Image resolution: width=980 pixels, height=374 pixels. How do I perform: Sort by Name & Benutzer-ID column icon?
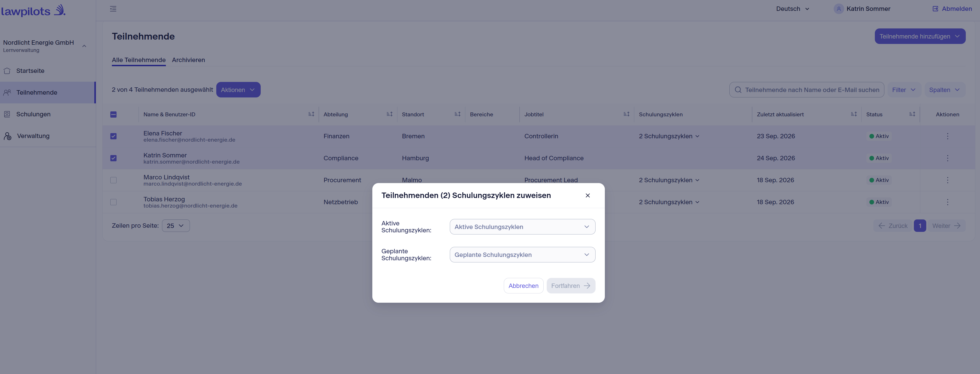311,114
